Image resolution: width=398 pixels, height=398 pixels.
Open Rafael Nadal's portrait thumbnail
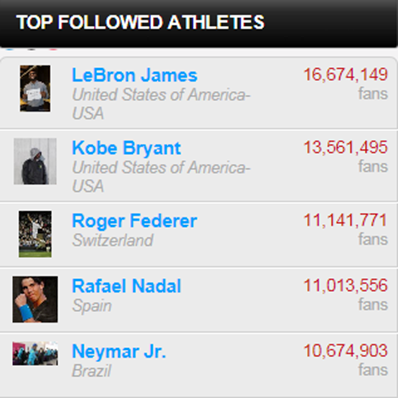coord(35,299)
